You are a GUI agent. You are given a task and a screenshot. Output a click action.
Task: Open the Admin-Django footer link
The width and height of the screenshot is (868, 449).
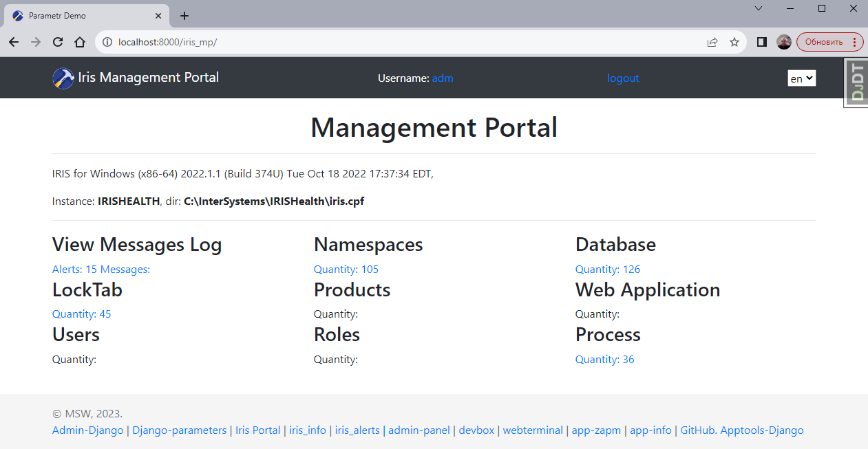coord(87,430)
